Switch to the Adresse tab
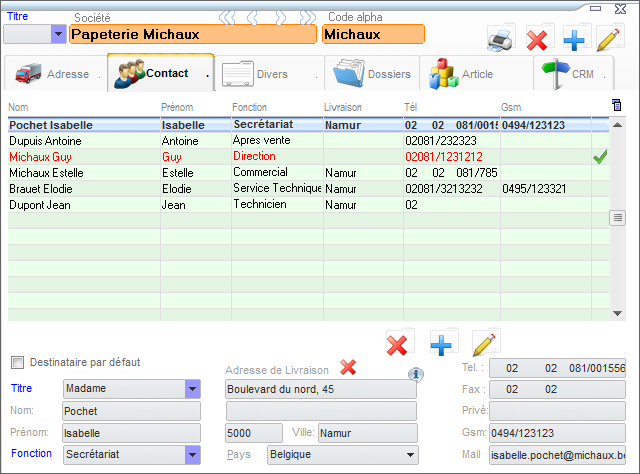 tap(55, 74)
